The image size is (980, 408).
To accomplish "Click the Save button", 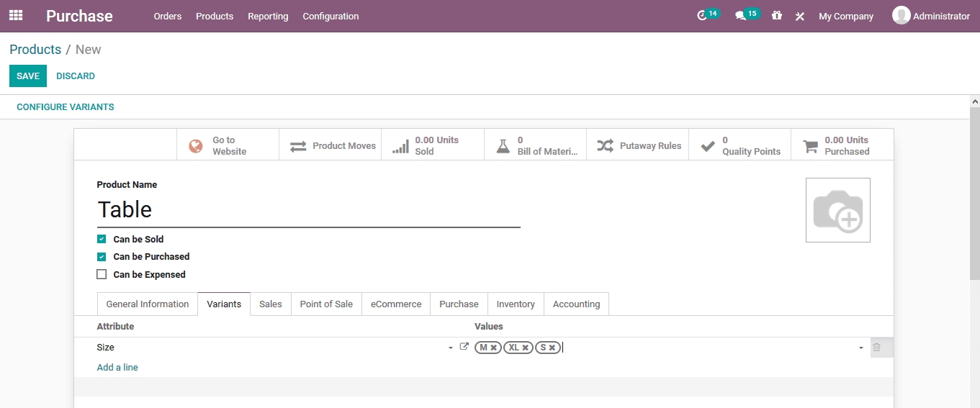I will coord(28,76).
